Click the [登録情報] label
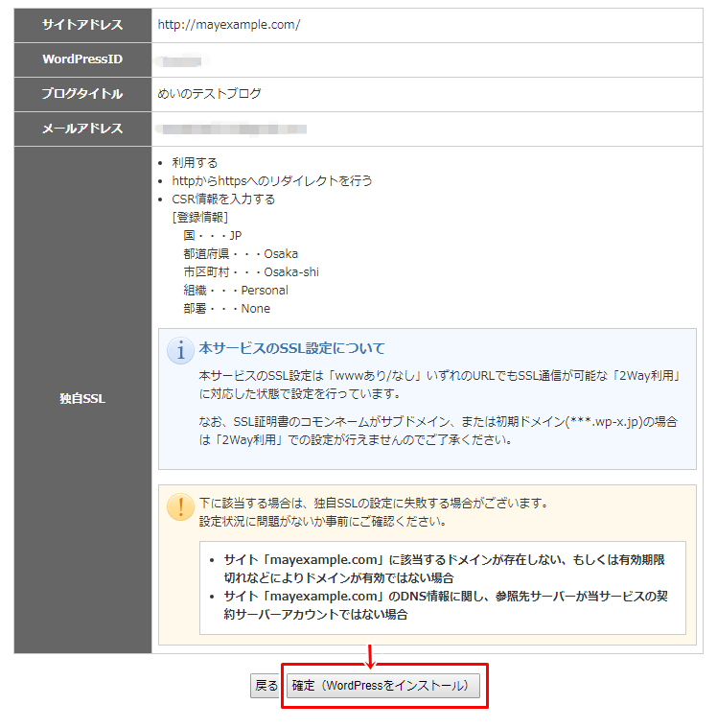Screen dimensions: 717x728 pyautogui.click(x=200, y=218)
